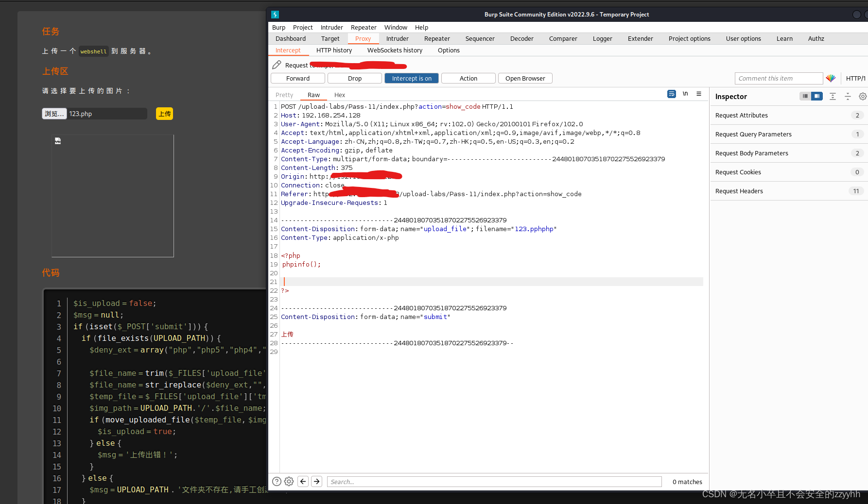Toggle non-printable characters display (\n)

click(x=685, y=94)
